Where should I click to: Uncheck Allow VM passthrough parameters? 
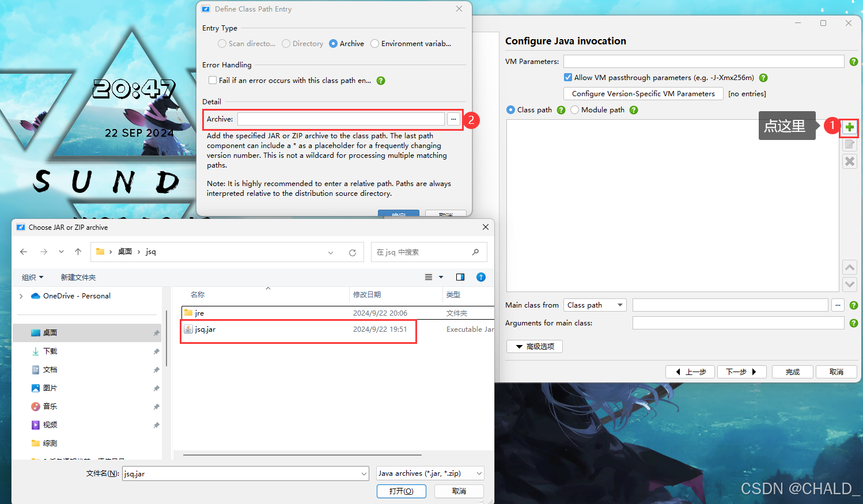click(x=567, y=77)
